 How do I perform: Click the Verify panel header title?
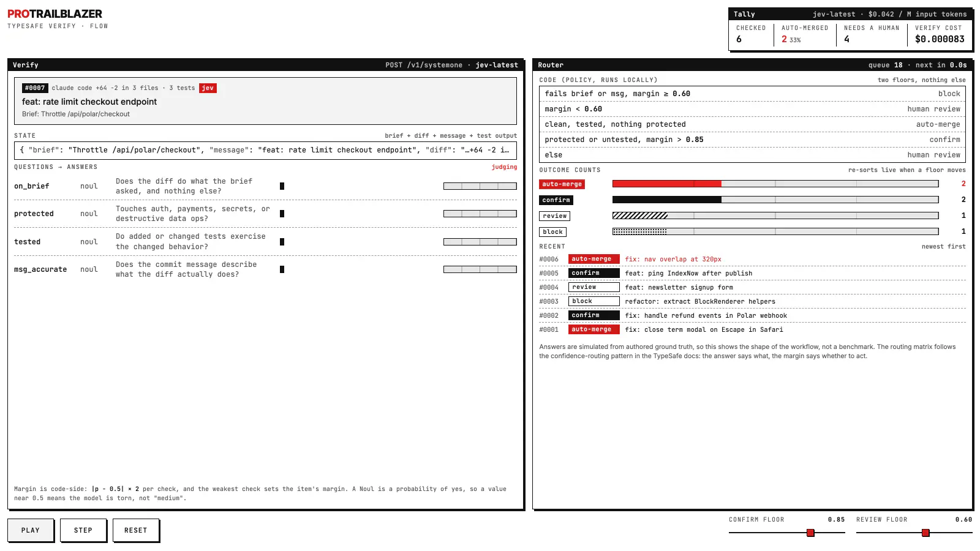tap(26, 65)
